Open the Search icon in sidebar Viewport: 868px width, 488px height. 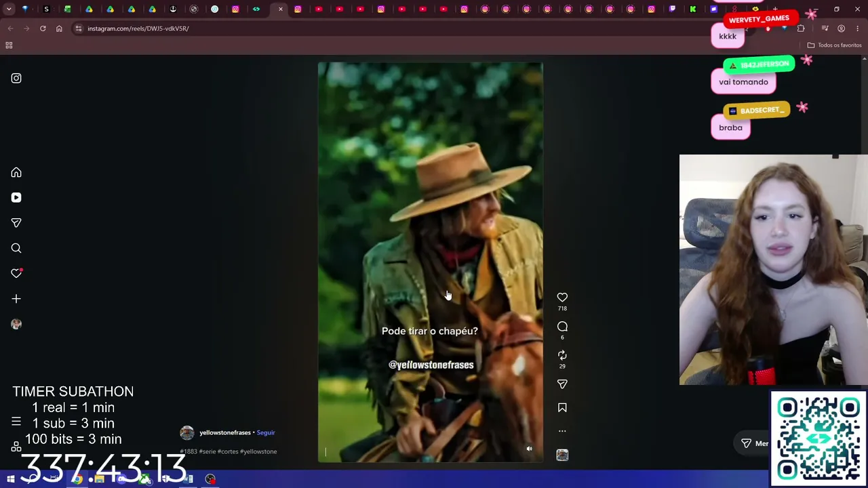click(x=16, y=248)
